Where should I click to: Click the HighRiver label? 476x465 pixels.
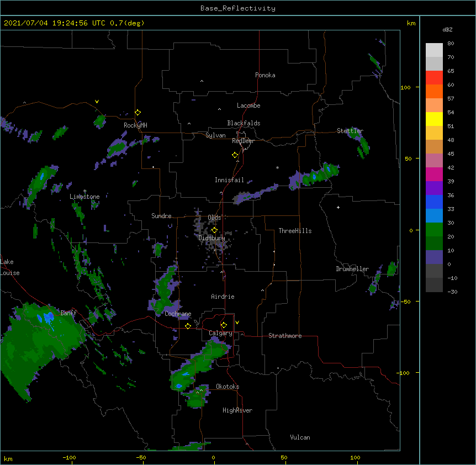coord(237,410)
